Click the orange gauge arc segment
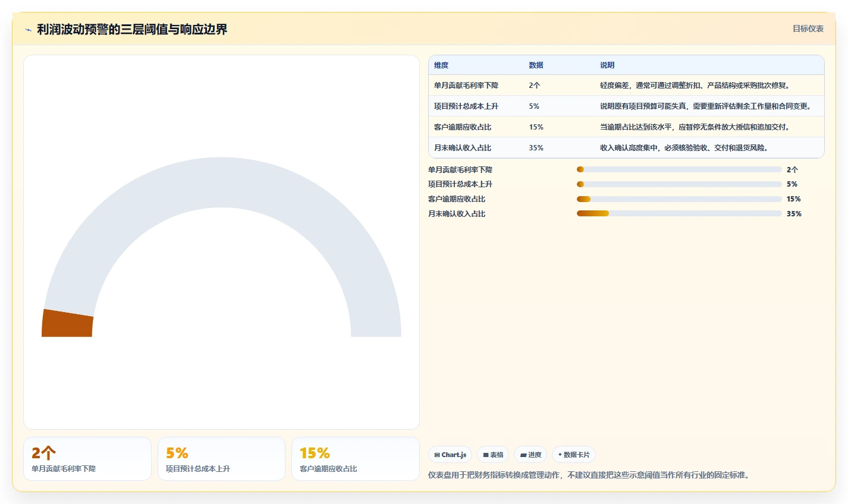Image resolution: width=848 pixels, height=504 pixels. 67,323
